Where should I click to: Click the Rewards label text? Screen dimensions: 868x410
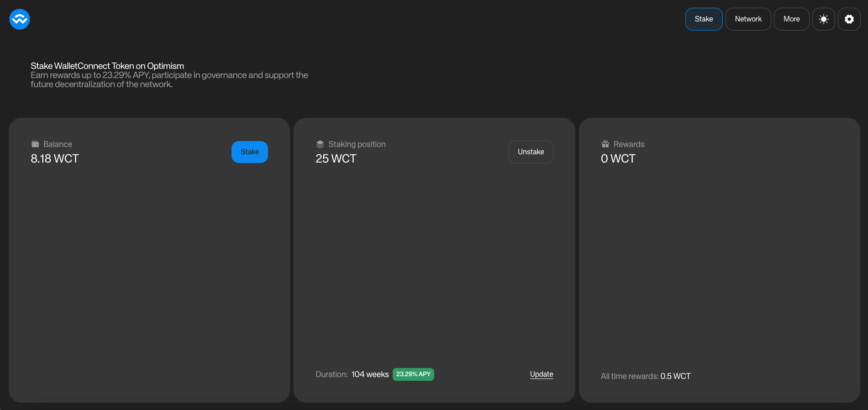[x=629, y=144]
